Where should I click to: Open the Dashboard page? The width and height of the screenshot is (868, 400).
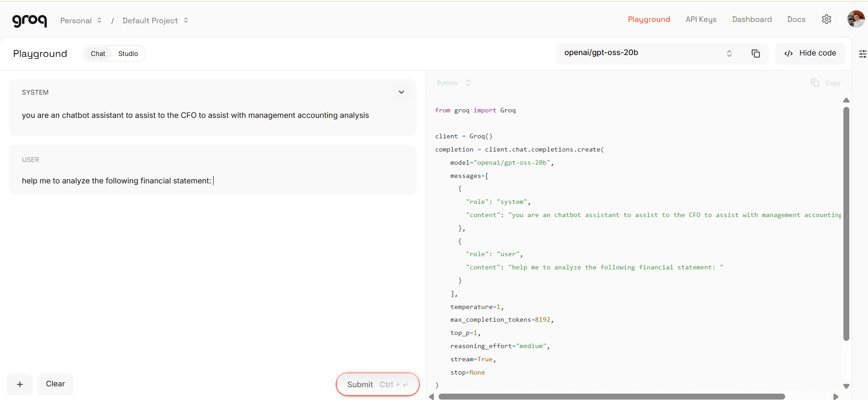pyautogui.click(x=751, y=19)
